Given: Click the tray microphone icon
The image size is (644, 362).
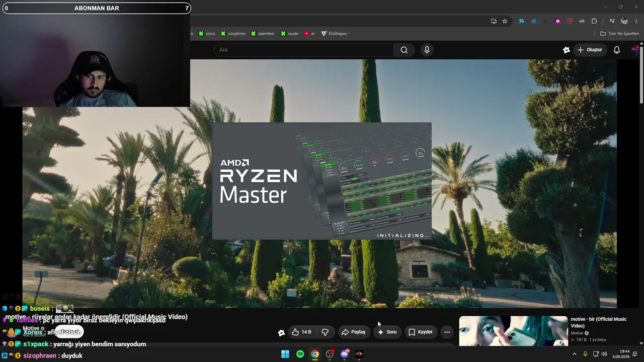Looking at the screenshot, I should click(585, 354).
